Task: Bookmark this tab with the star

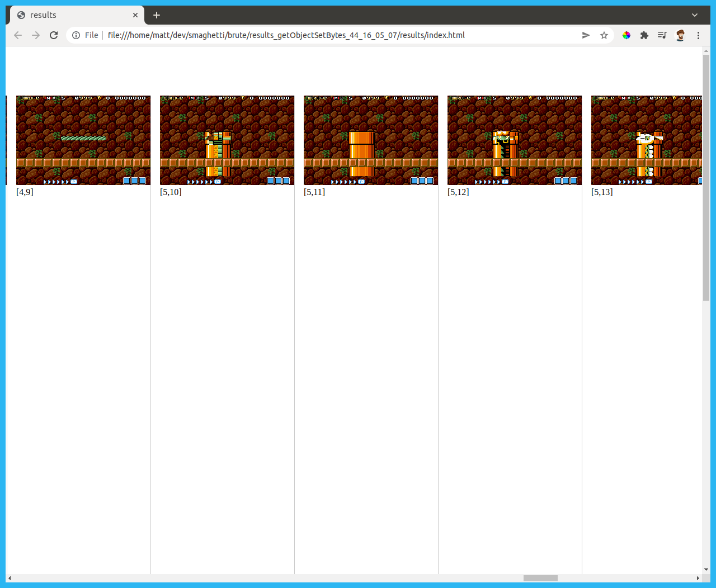Action: (604, 35)
